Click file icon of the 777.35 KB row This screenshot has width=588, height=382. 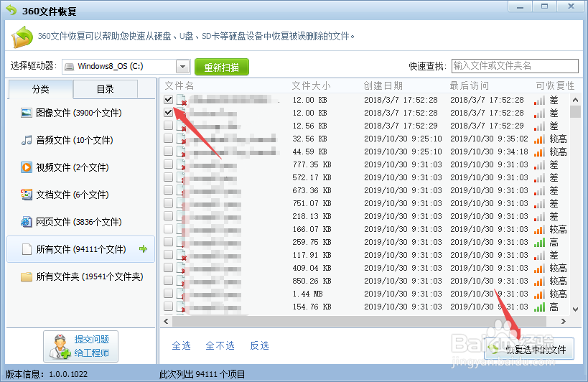click(182, 164)
